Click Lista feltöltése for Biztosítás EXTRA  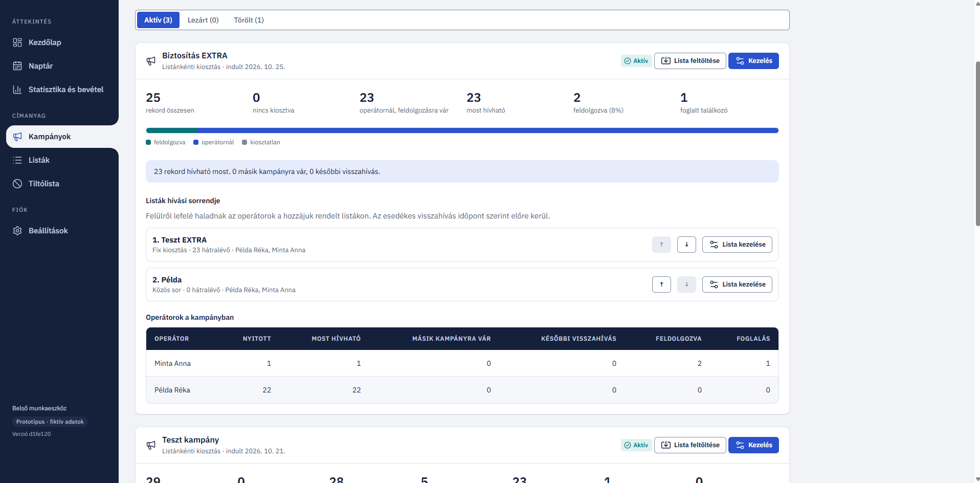click(x=690, y=61)
